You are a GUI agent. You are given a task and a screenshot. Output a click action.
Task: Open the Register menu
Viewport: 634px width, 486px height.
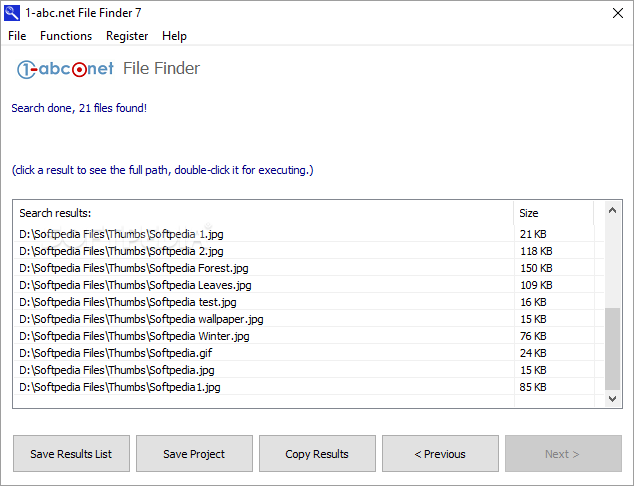127,36
